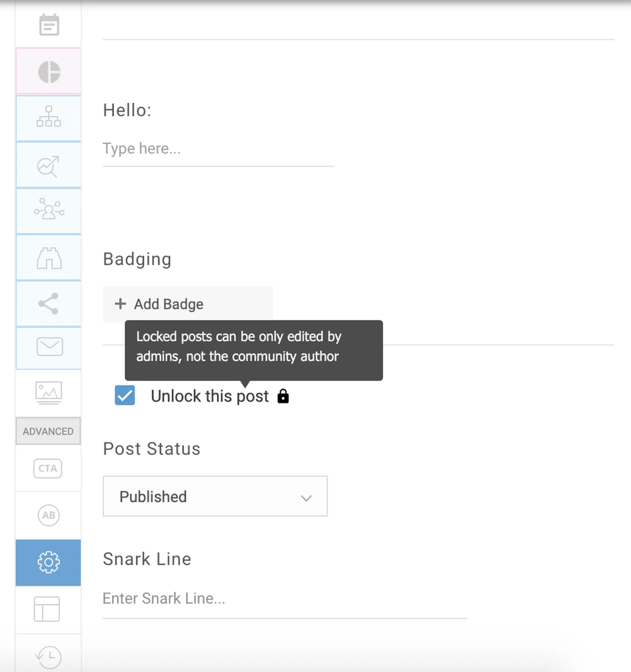Click the calendar schedule sidebar icon

click(49, 26)
